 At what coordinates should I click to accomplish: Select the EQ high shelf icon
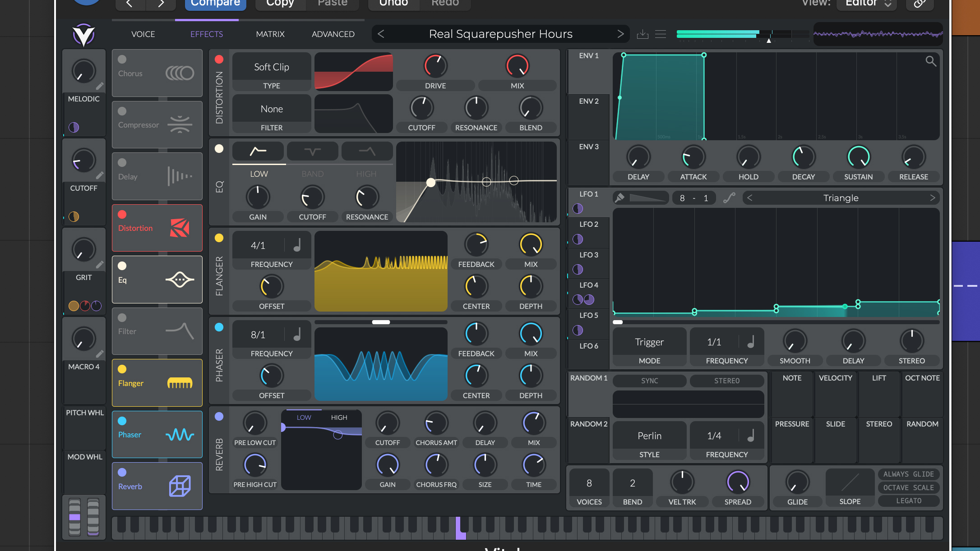click(367, 152)
